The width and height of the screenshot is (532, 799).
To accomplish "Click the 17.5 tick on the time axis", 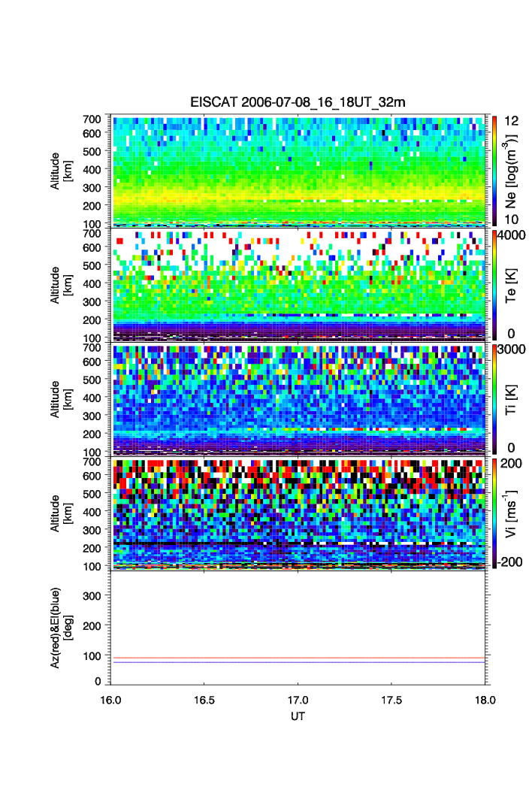I will pyautogui.click(x=392, y=699).
